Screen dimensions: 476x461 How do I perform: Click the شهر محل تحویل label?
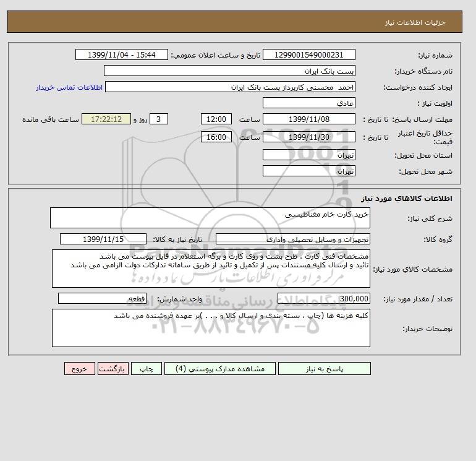tap(425, 171)
